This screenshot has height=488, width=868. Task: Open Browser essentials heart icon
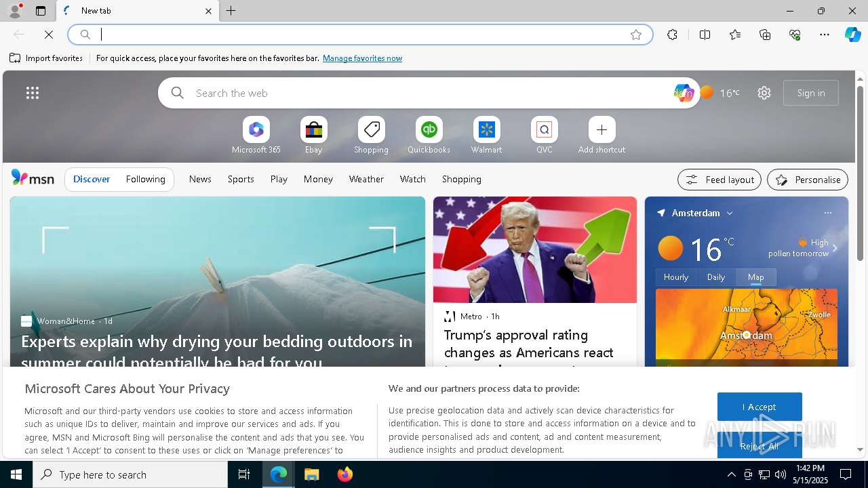pos(795,35)
